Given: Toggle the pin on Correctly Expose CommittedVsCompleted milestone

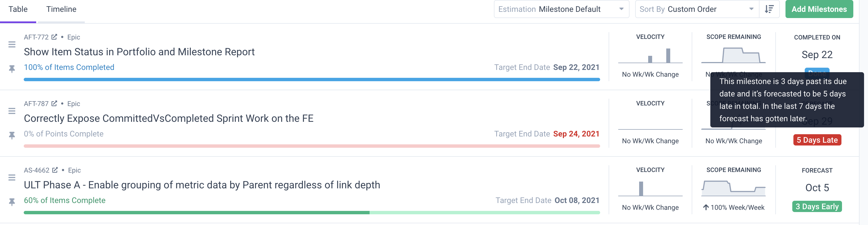Looking at the screenshot, I should (12, 136).
